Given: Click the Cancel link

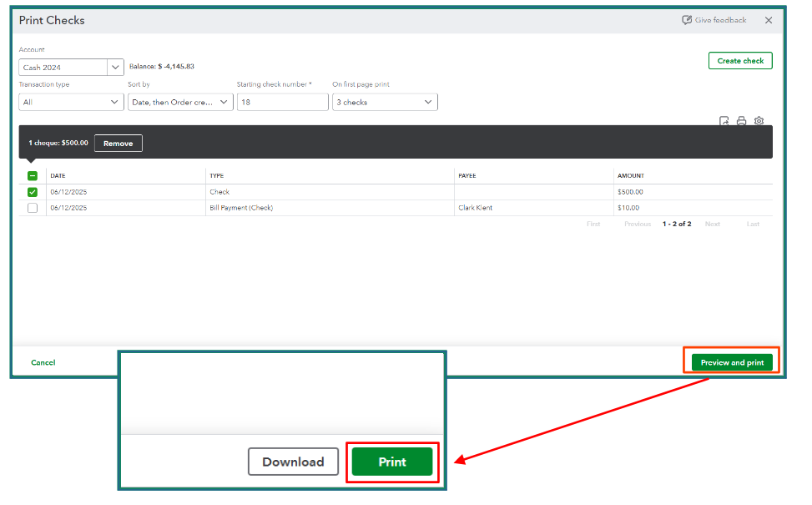Looking at the screenshot, I should [43, 363].
